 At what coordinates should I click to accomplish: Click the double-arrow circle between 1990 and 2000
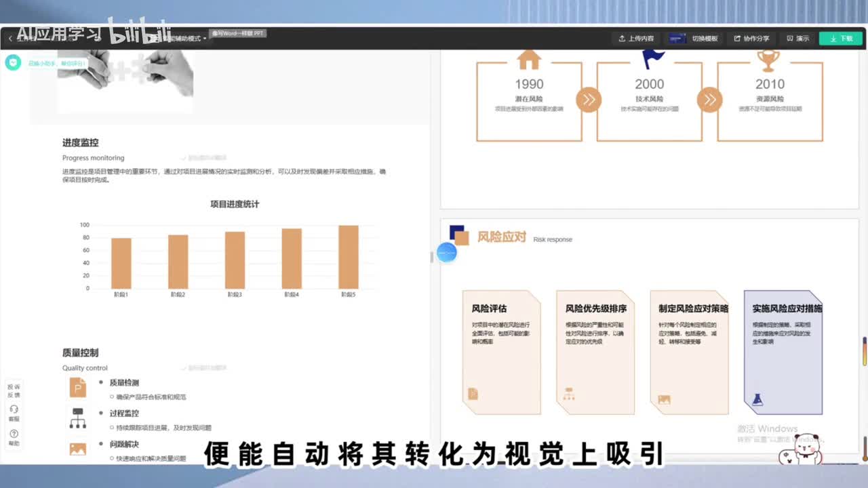pyautogui.click(x=589, y=100)
